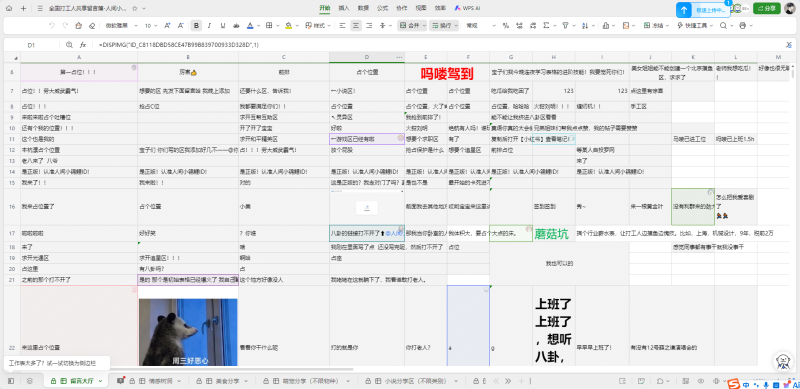800x389 pixels.
Task: Toggle Strikethrough formatting
Action: (236, 26)
